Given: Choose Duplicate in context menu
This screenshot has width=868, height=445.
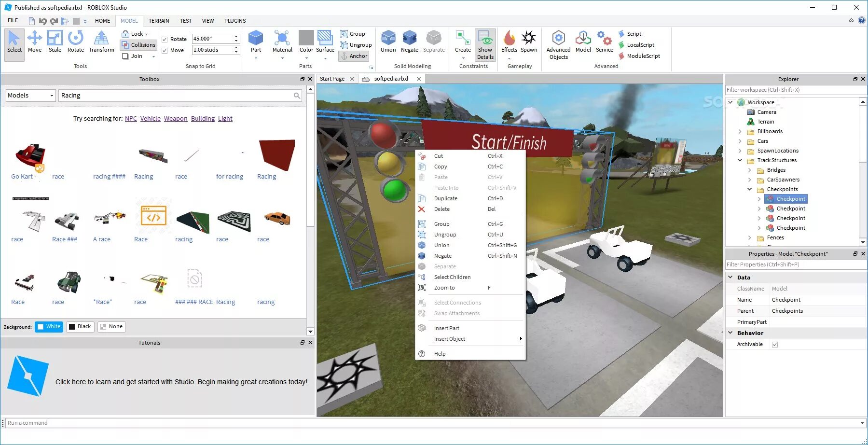Looking at the screenshot, I should [x=470, y=198].
